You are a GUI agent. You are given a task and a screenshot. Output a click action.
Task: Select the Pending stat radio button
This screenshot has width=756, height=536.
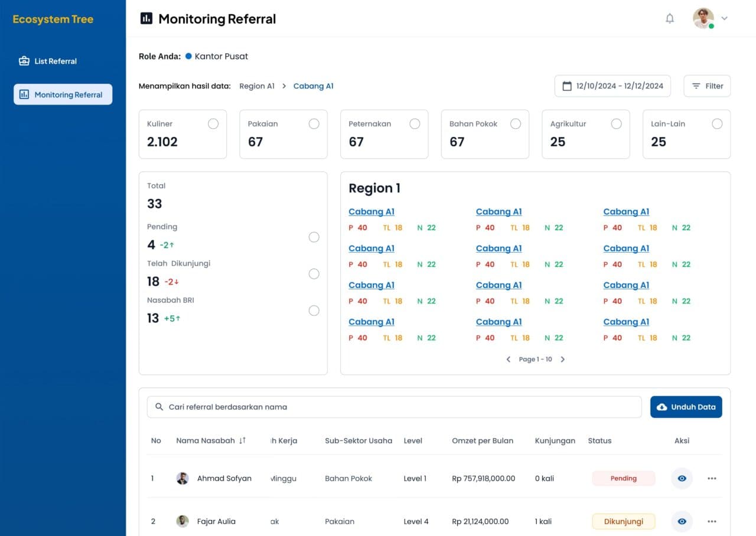tap(314, 237)
